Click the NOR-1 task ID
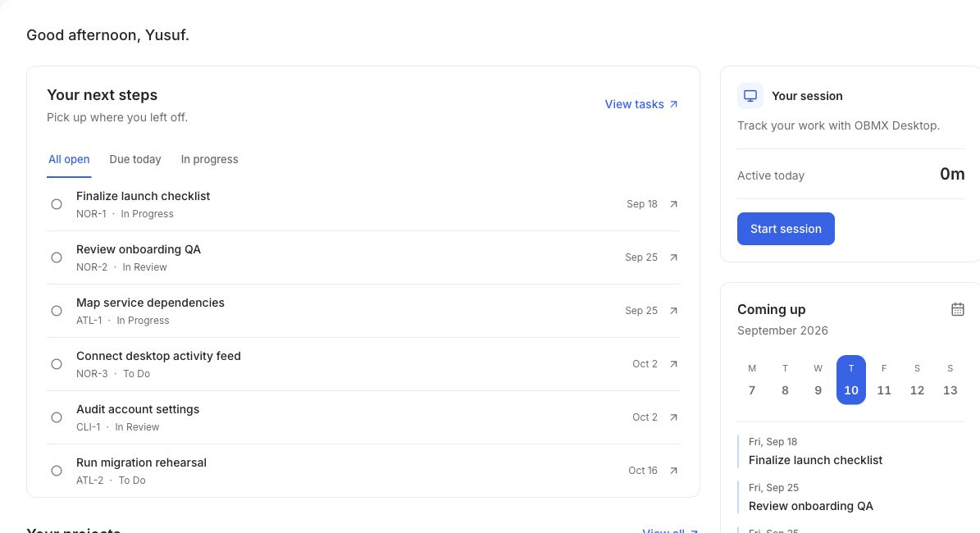 pos(91,214)
